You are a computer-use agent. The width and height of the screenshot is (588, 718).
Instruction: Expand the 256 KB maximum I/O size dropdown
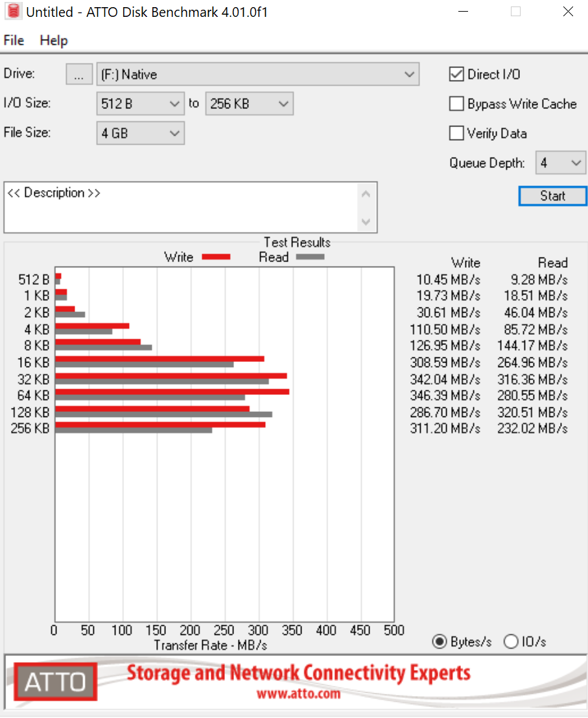tap(249, 104)
